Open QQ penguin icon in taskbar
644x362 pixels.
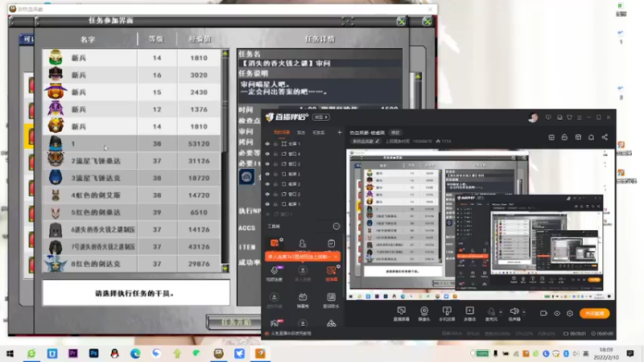[x=114, y=353]
